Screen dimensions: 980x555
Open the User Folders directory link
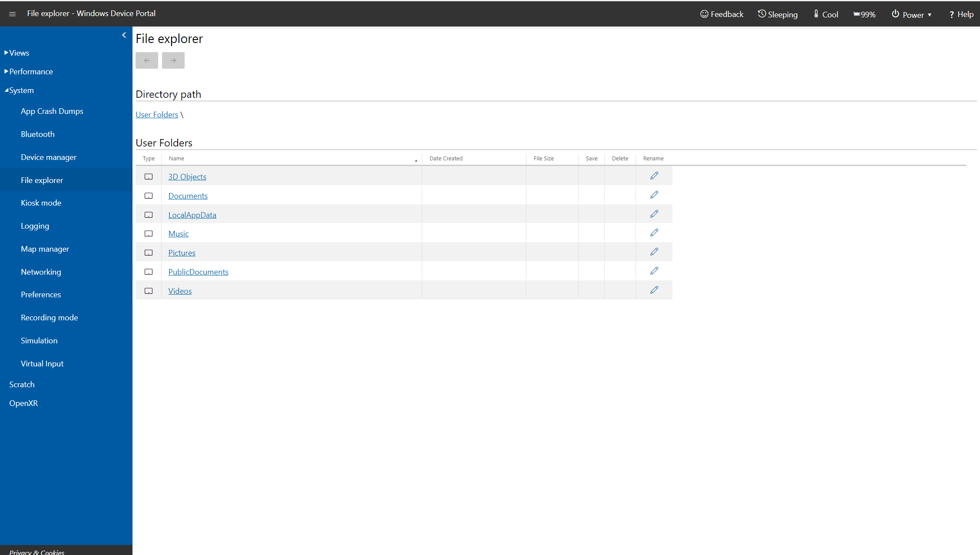click(156, 114)
